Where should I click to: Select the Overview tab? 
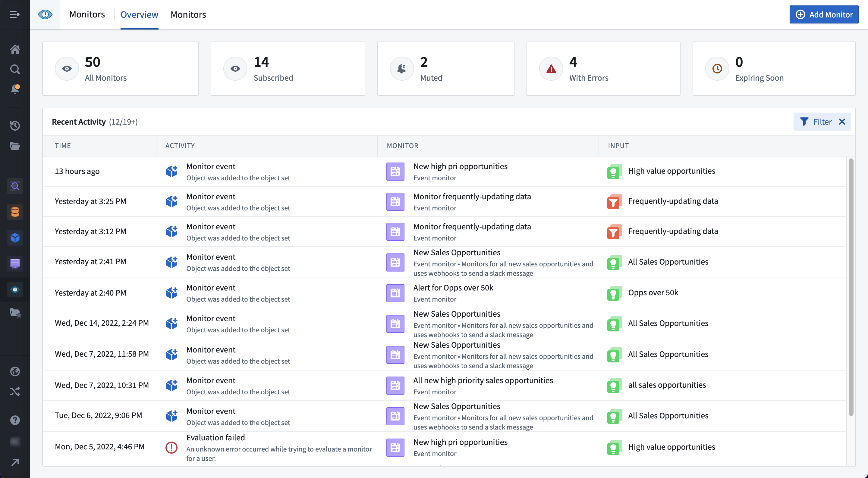[x=139, y=14]
